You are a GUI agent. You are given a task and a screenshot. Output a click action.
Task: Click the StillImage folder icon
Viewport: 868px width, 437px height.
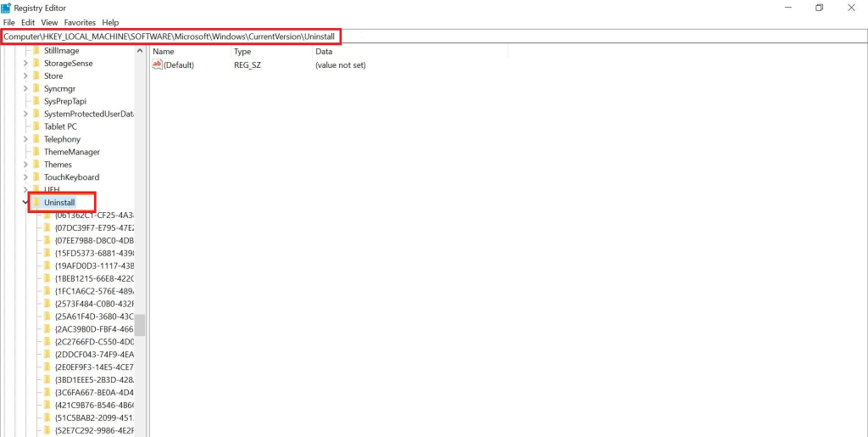pyautogui.click(x=36, y=50)
